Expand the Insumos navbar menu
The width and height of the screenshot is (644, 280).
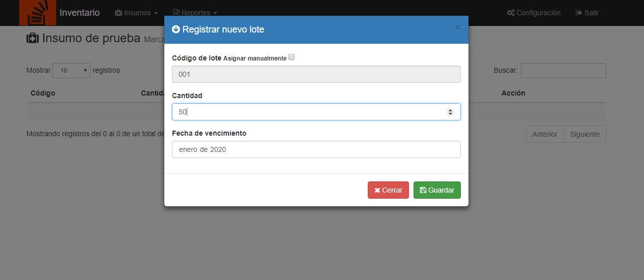(136, 13)
